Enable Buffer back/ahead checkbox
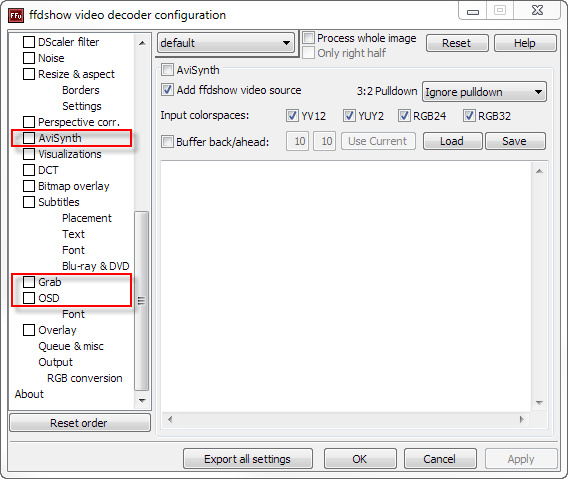Screen dimensions: 568x479 click(167, 141)
